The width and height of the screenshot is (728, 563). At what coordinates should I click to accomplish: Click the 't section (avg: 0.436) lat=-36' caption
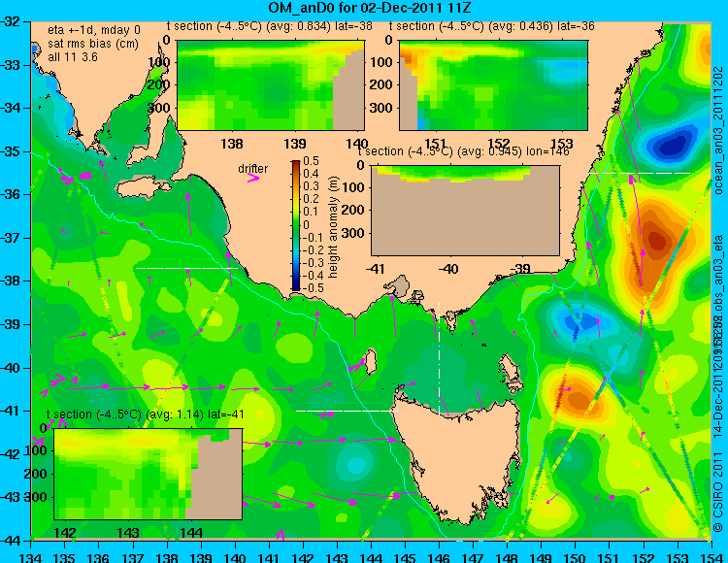(x=492, y=26)
